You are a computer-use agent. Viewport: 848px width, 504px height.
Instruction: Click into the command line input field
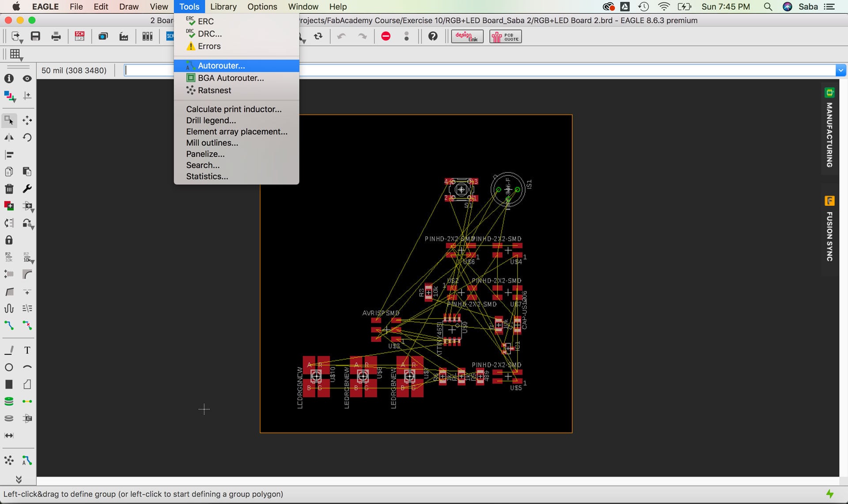[x=480, y=70]
